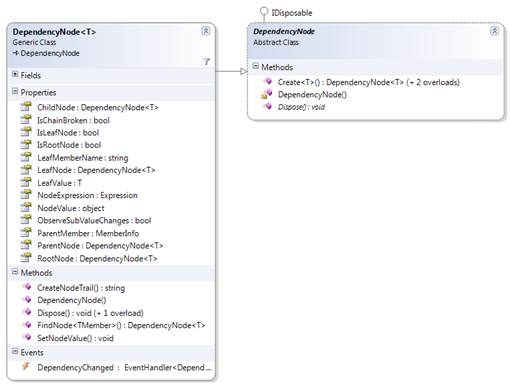Screen dimensions: 510x386
Task: Select 'NodeExpression : Expression' property
Action: pyautogui.click(x=87, y=195)
